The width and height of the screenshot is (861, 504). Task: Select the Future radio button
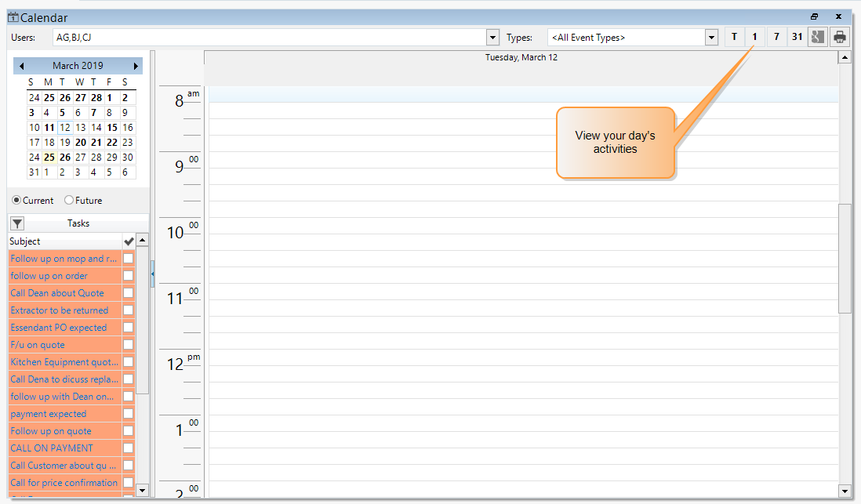[68, 200]
